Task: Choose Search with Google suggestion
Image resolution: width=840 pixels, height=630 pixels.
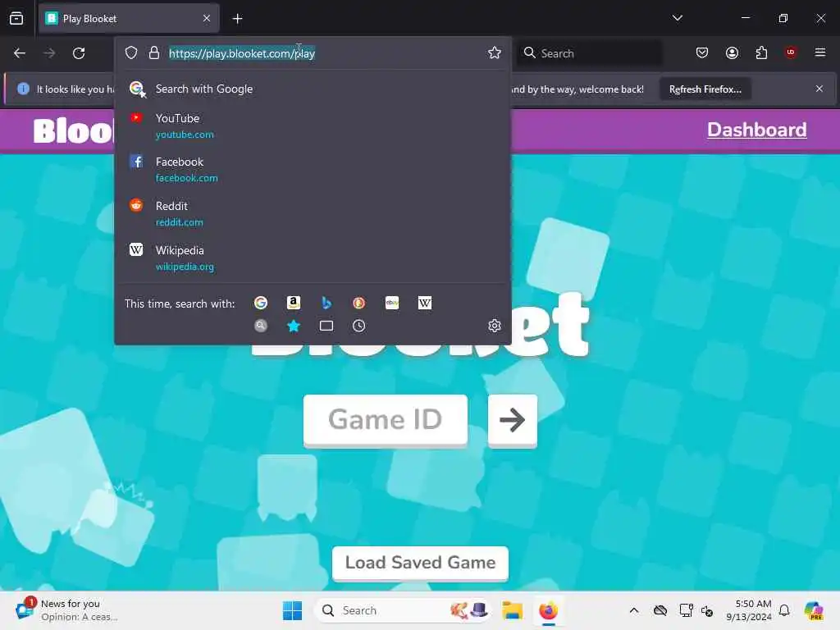Action: 313,89
